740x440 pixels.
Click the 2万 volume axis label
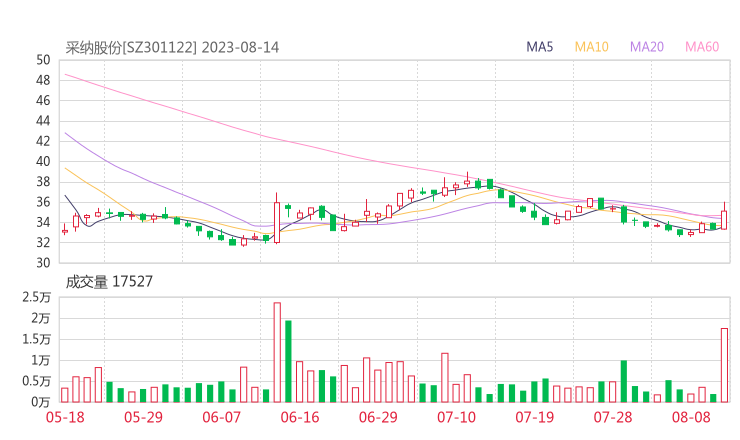coord(41,318)
